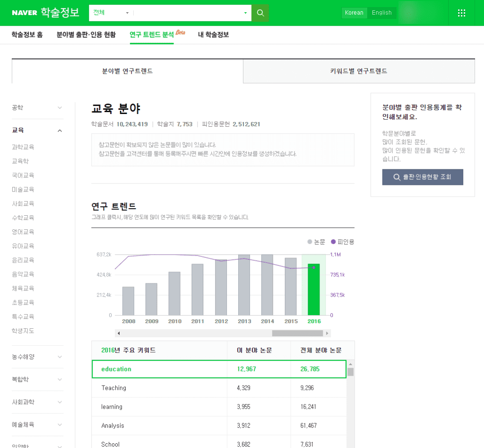Screen dimensions: 484x448
Task: Click the 출판·인용현황 조회 button
Action: [x=422, y=177]
